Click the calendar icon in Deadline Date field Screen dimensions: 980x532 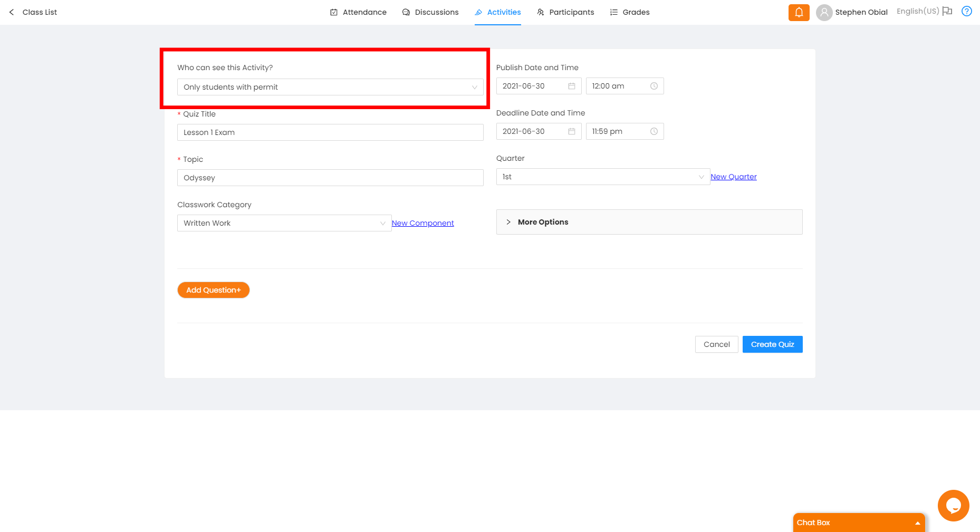click(572, 131)
